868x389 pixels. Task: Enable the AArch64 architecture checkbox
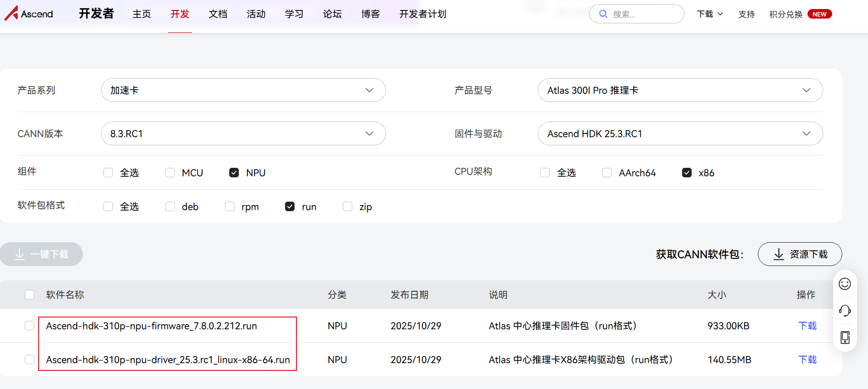607,173
